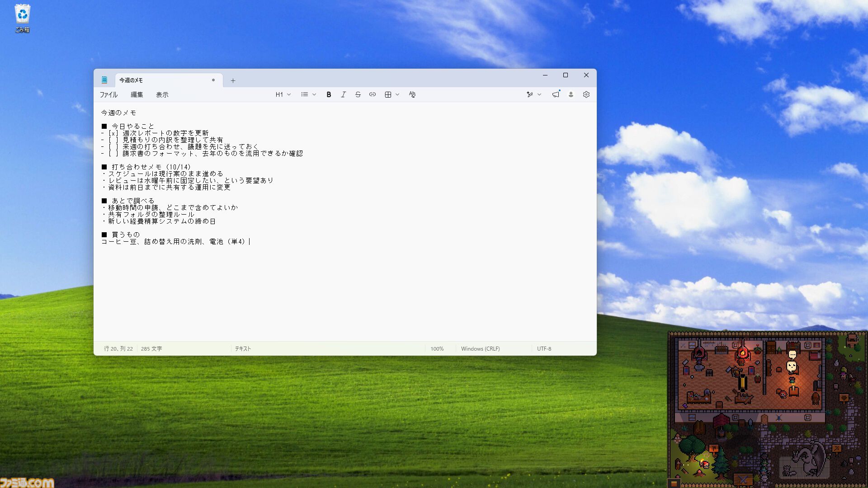The image size is (868, 488).
Task: Expand the AI rewrite dropdown arrow
Action: [x=539, y=94]
